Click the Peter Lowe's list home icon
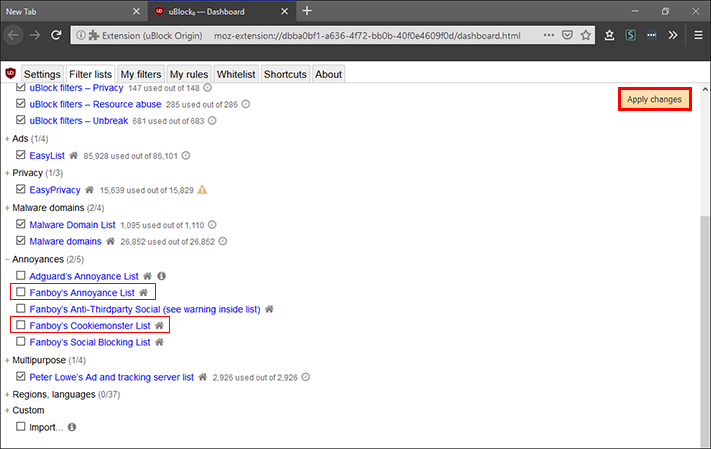Screen dimensions: 711x449 203,377
